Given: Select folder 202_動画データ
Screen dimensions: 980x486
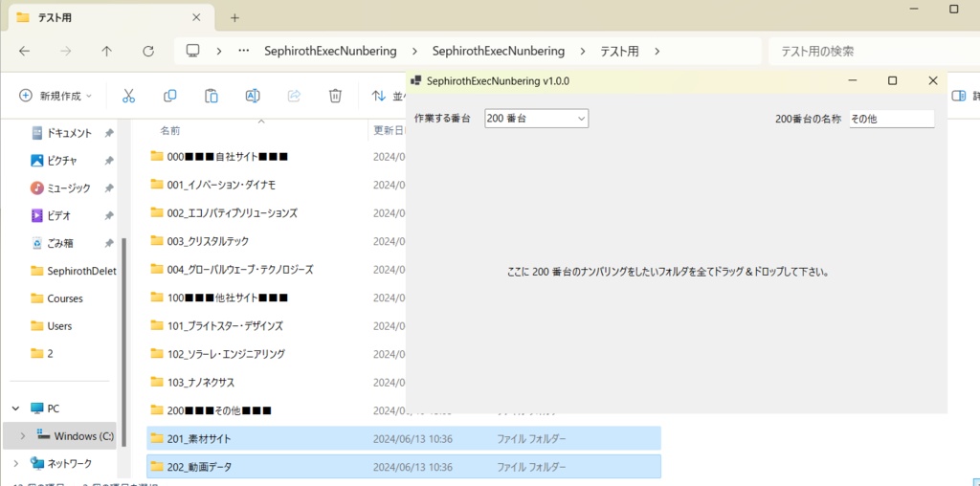Looking at the screenshot, I should [404, 467].
